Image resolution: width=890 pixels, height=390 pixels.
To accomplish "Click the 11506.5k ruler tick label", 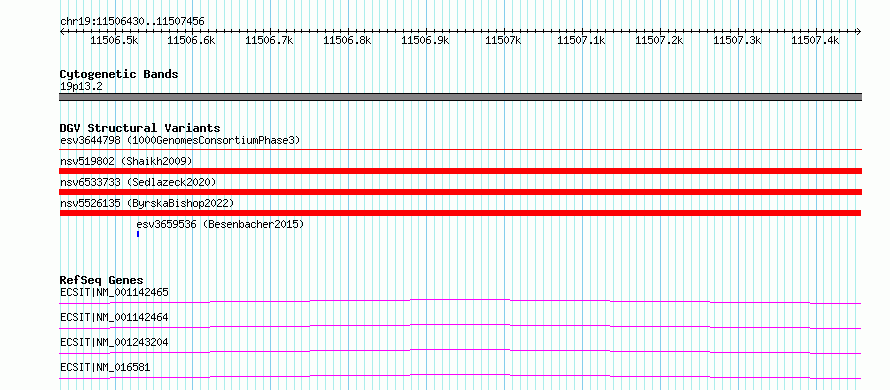I will point(114,40).
